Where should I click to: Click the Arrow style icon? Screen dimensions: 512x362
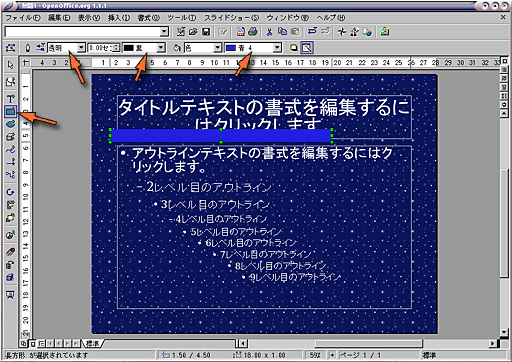[x=41, y=48]
